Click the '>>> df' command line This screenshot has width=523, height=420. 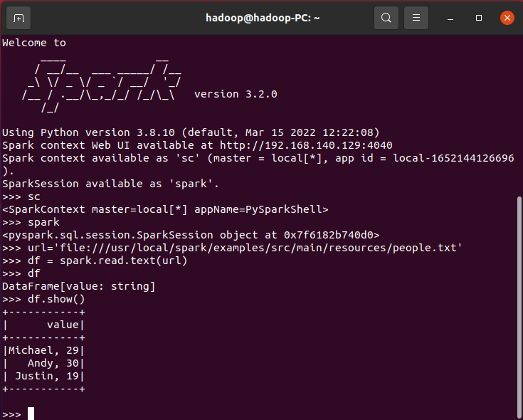[21, 273]
